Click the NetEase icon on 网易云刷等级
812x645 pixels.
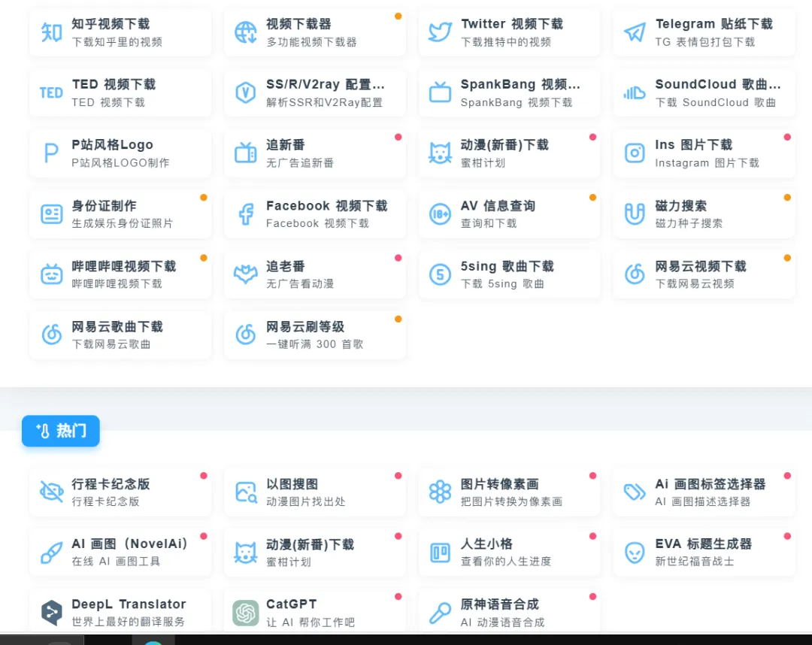click(x=245, y=335)
